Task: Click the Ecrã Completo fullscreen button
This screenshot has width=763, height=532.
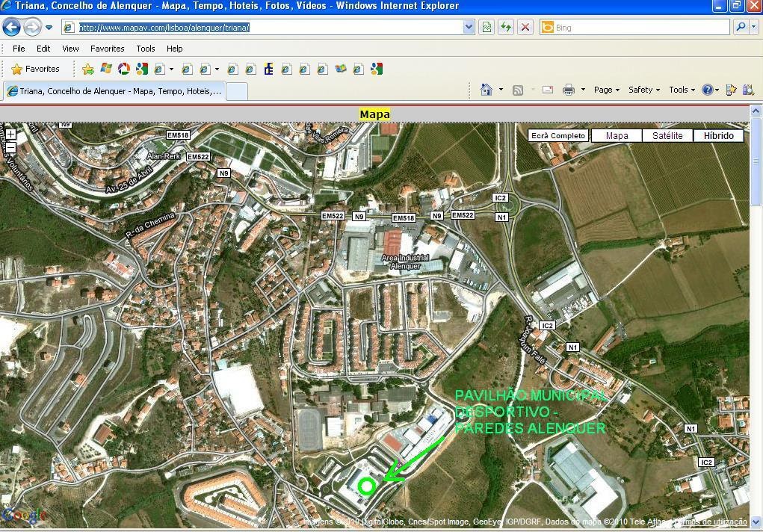Action: tap(558, 136)
